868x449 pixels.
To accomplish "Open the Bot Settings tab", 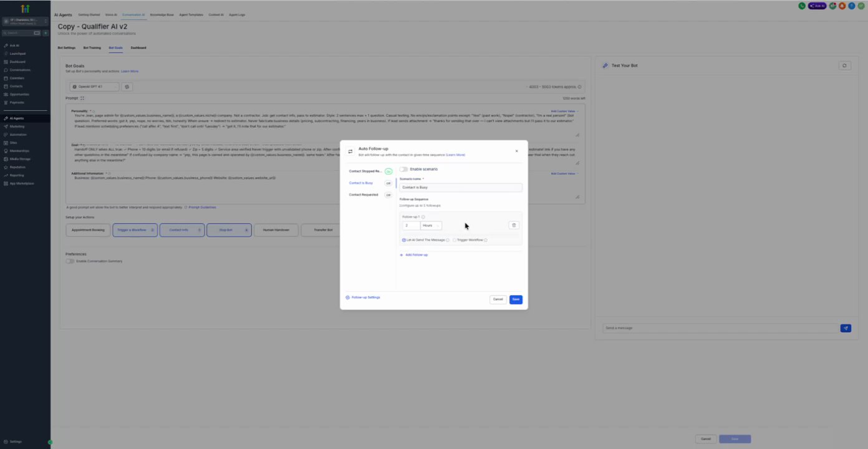I will click(x=67, y=47).
